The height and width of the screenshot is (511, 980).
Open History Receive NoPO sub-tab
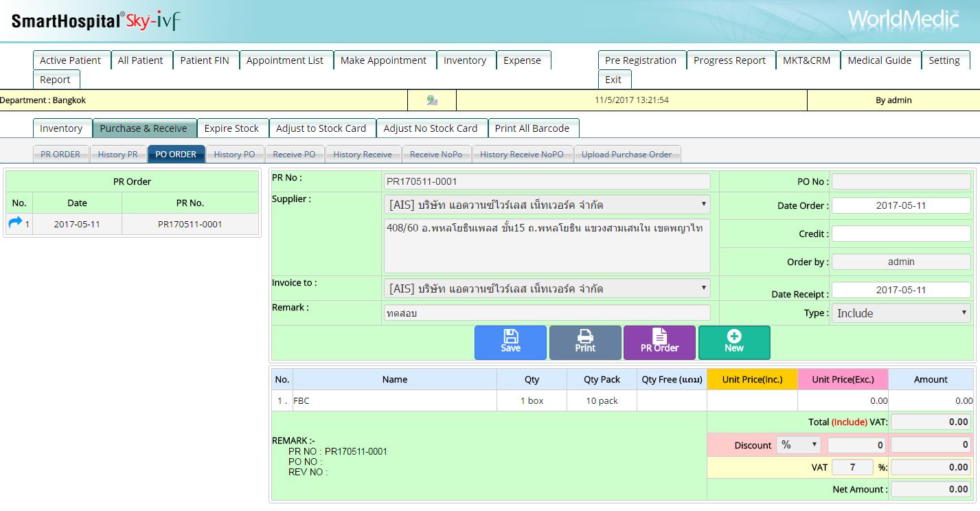(522, 155)
